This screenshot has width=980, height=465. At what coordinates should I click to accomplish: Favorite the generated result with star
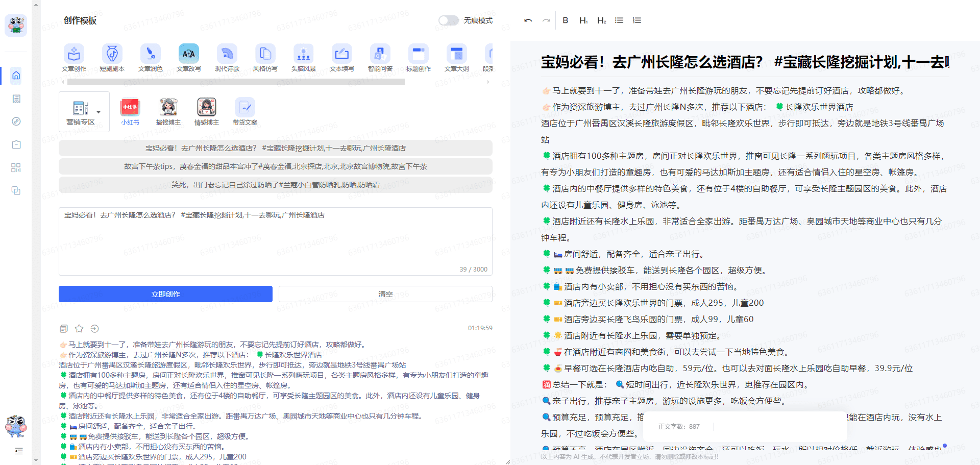pos(79,329)
